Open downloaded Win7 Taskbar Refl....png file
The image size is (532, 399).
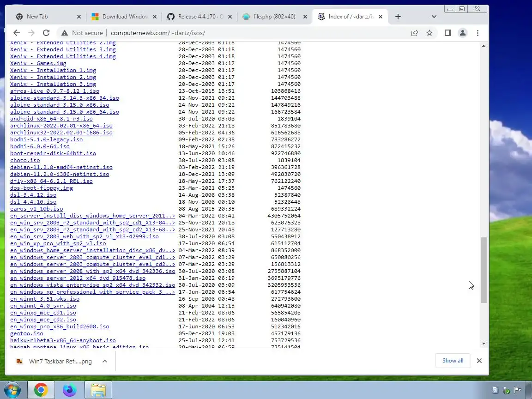[54, 361]
